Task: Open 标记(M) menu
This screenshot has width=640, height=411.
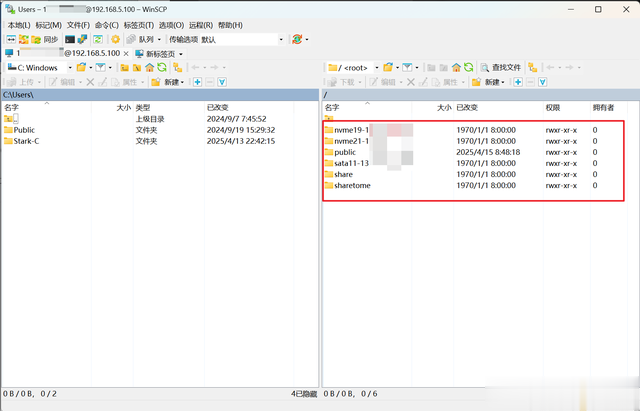Action: [x=48, y=25]
